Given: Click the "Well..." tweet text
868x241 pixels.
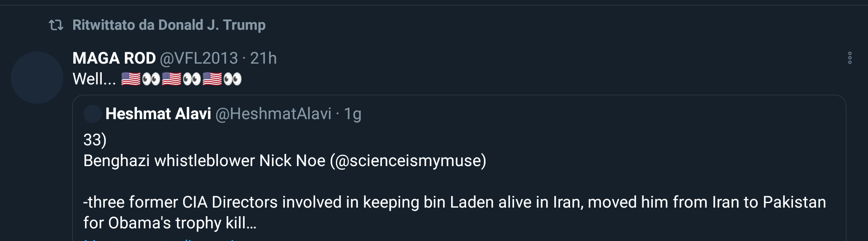Looking at the screenshot, I should [x=94, y=79].
